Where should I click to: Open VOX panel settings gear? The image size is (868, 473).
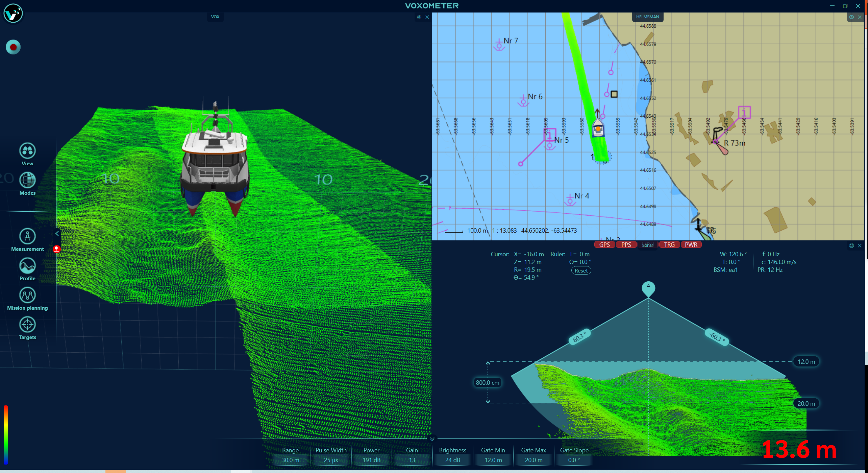click(x=419, y=17)
